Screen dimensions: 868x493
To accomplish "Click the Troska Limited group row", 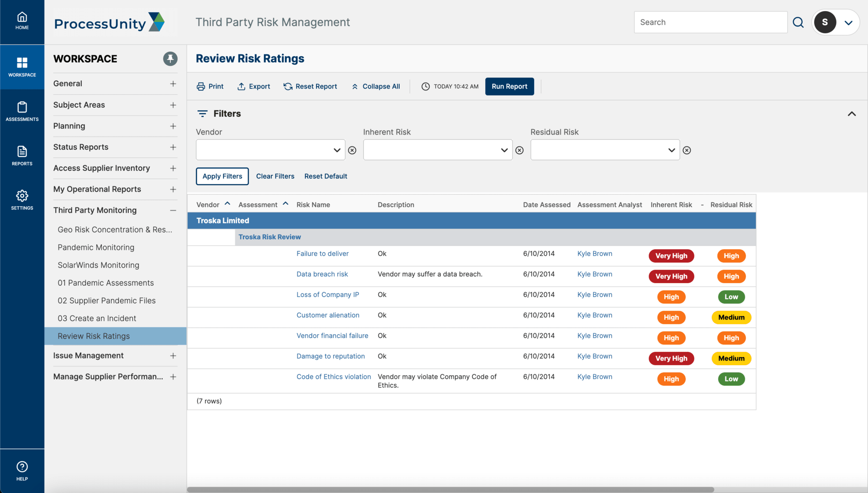I will [471, 220].
